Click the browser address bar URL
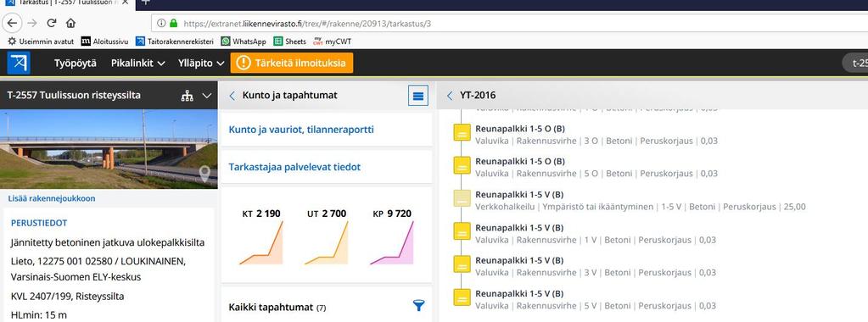Viewport: 868px width, 322px height. pos(307,24)
